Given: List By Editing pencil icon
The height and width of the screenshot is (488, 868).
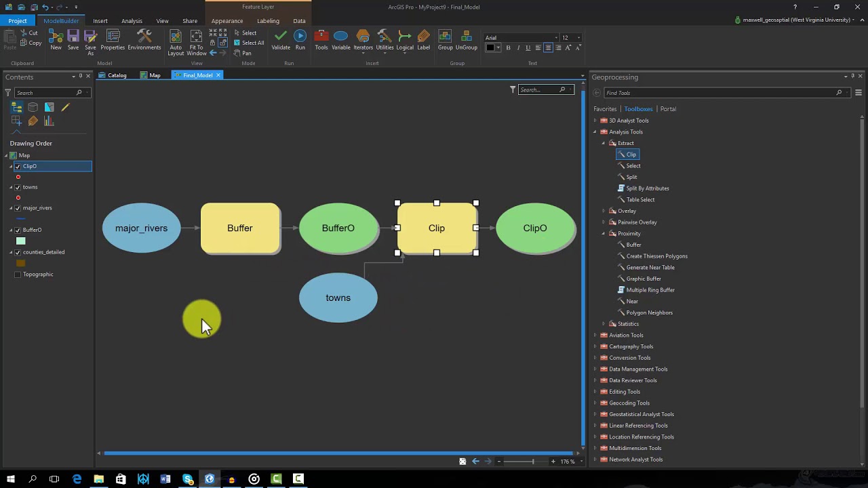Looking at the screenshot, I should (65, 107).
